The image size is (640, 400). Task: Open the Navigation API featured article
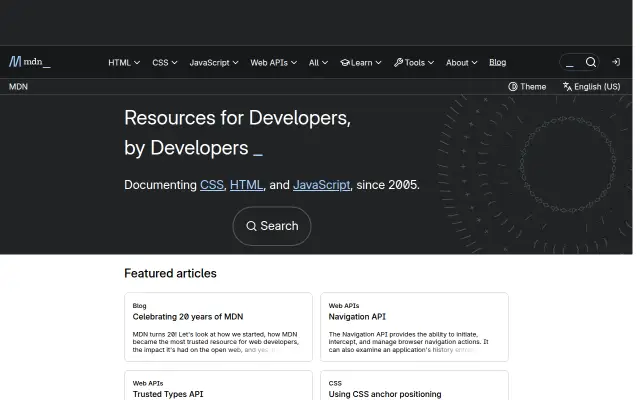pyautogui.click(x=357, y=317)
